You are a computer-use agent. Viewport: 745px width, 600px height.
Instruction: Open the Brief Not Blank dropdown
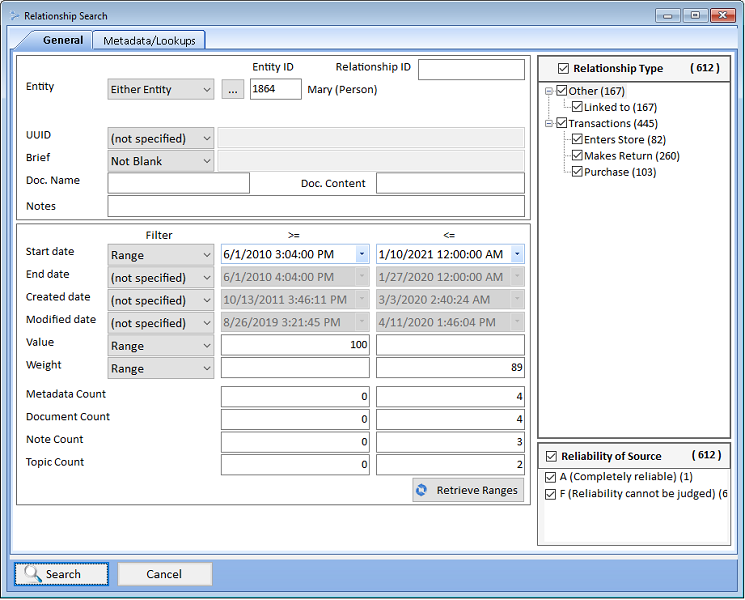coord(161,161)
